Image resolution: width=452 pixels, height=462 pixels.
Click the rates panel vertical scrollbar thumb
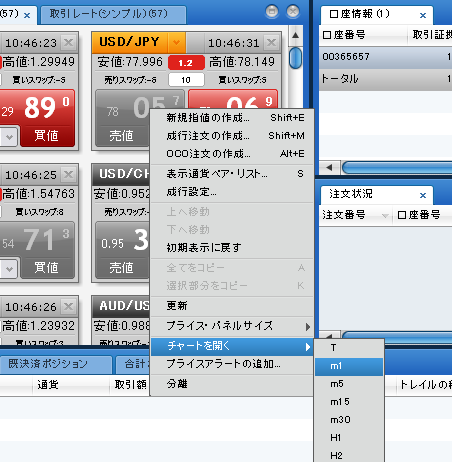[x=295, y=58]
